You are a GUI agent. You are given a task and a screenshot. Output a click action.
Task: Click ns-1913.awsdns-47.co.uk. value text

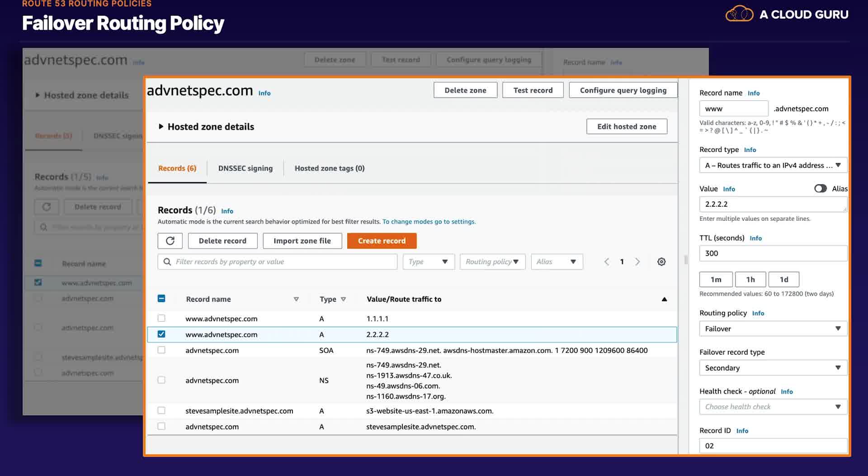pos(409,376)
